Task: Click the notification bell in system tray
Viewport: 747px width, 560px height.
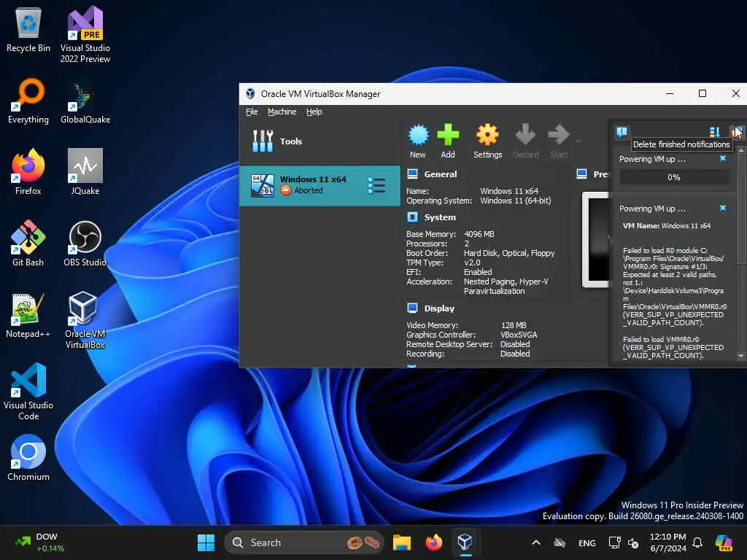Action: click(697, 542)
